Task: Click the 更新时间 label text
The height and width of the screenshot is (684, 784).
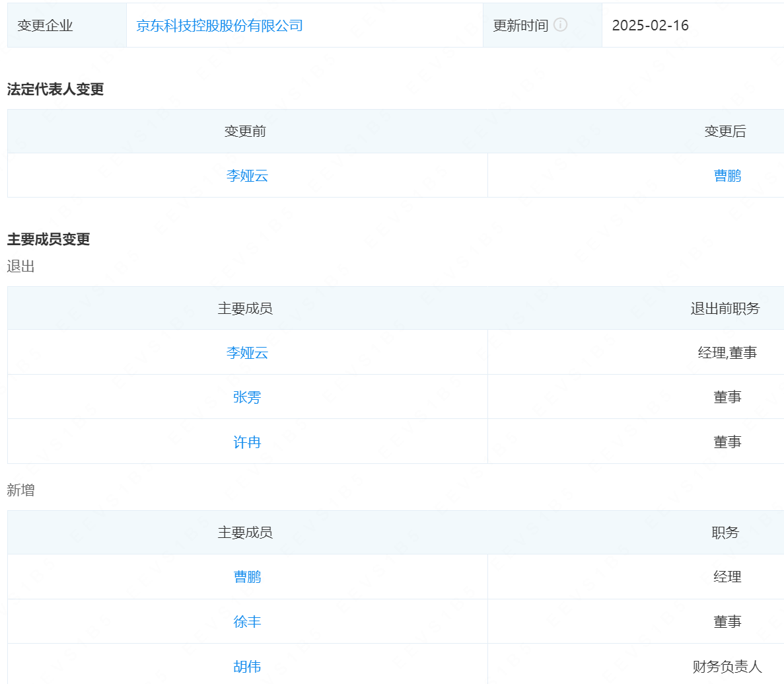Action: (x=520, y=26)
